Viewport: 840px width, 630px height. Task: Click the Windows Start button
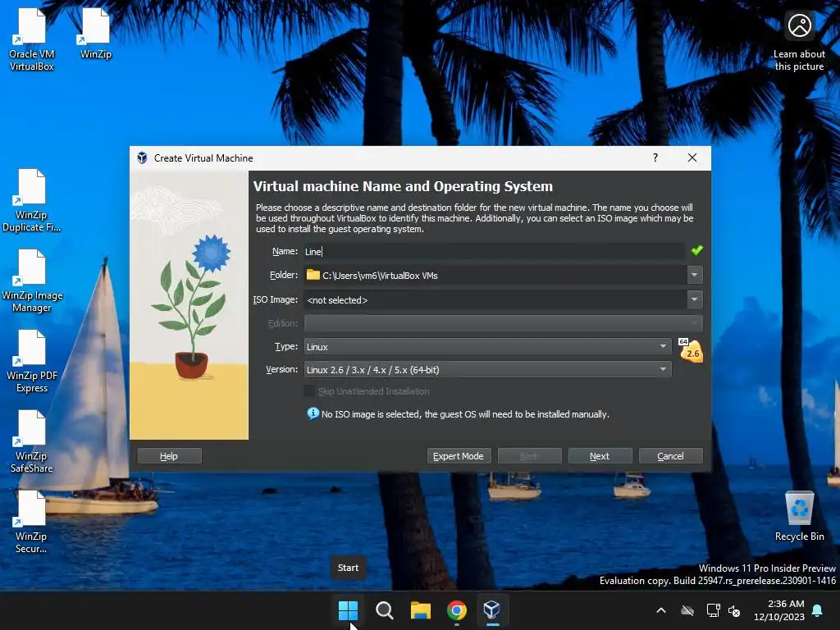(348, 609)
